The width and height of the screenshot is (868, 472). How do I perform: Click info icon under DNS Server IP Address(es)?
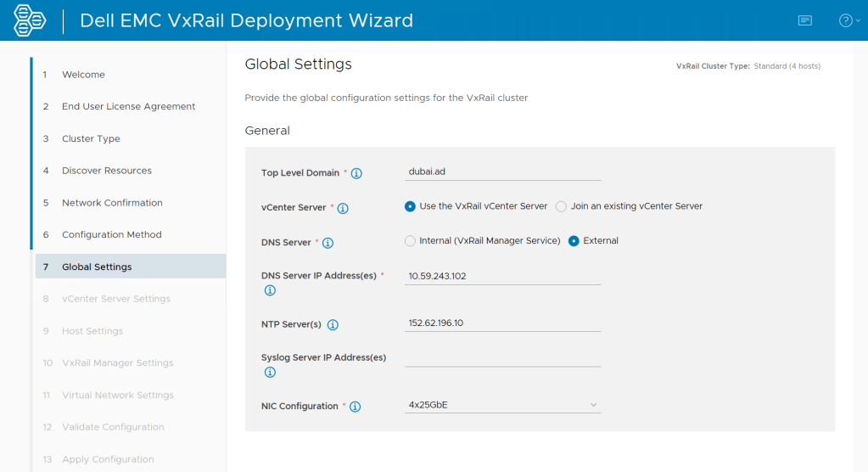pyautogui.click(x=270, y=290)
